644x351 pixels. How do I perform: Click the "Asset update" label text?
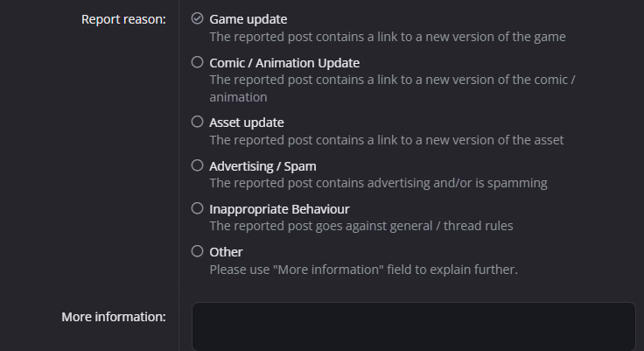click(247, 123)
